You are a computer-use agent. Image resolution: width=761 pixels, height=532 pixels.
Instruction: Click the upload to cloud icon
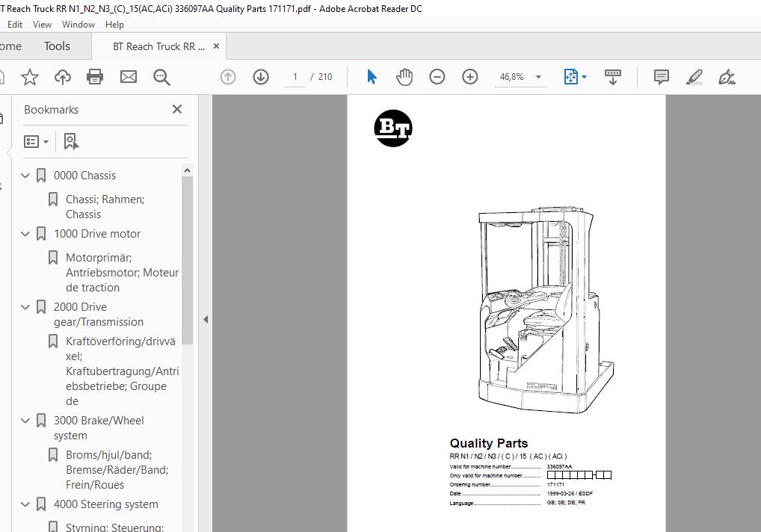(x=63, y=77)
